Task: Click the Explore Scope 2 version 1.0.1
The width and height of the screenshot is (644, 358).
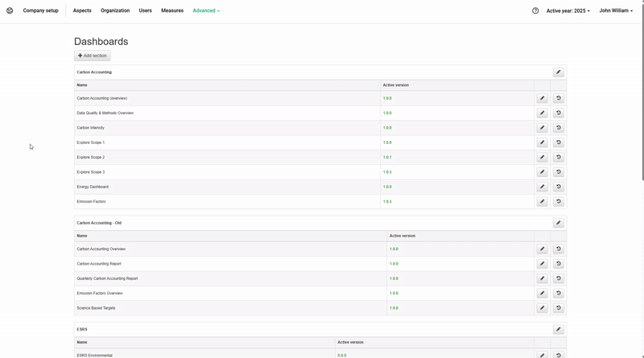Action: coord(387,157)
